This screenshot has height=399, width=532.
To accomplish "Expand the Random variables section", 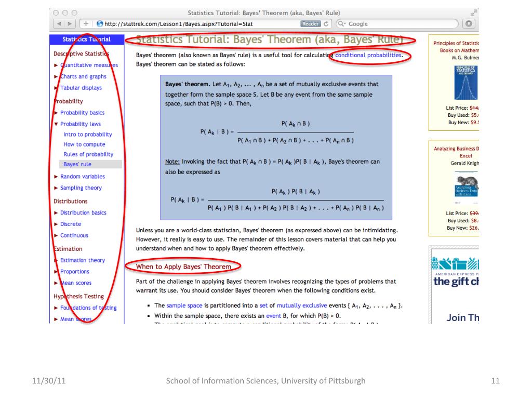I will coord(56,177).
